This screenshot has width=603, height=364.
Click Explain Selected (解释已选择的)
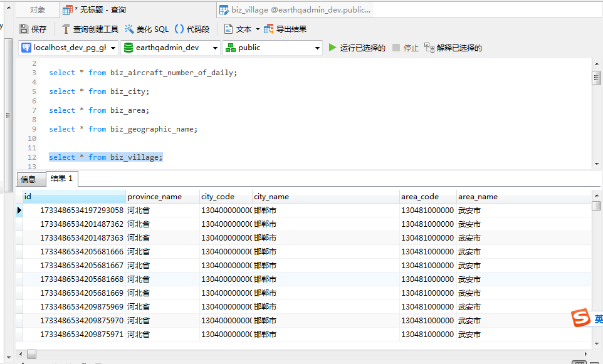[453, 48]
